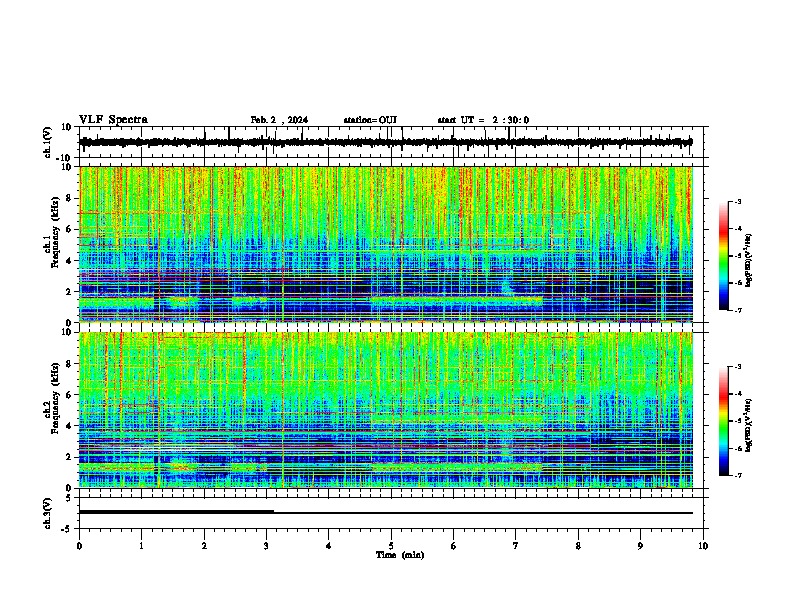Click the "-7" label on ch.2 color scale
This screenshot has height=612, width=792.
[x=737, y=476]
